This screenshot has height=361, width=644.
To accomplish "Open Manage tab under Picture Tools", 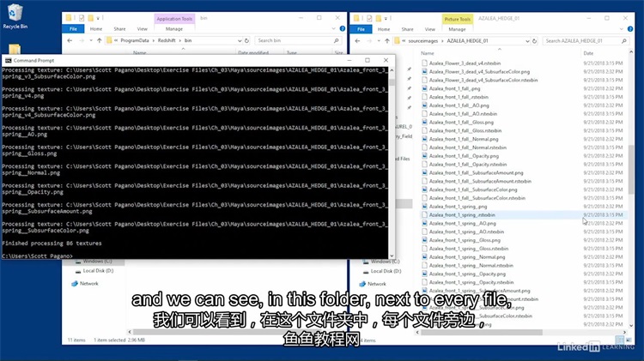I will click(x=457, y=29).
